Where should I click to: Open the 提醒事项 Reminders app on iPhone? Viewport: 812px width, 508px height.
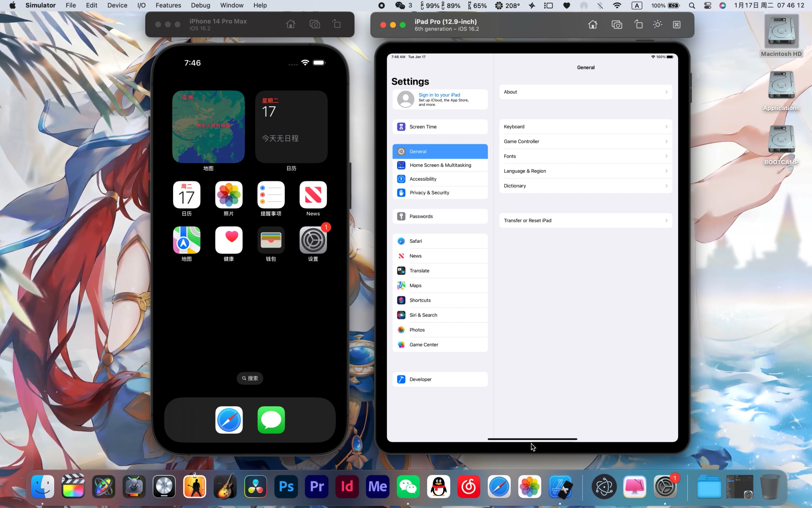pos(271,195)
